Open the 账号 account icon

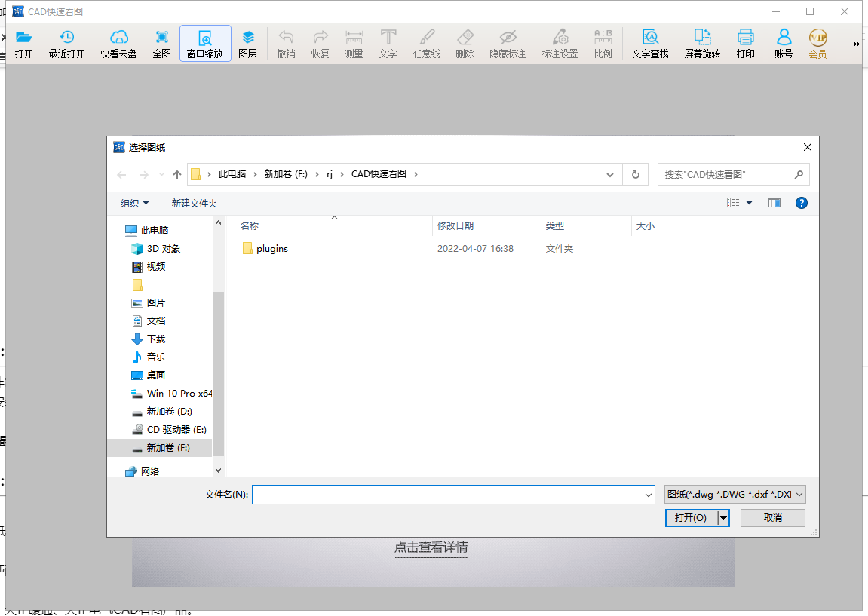[x=784, y=44]
